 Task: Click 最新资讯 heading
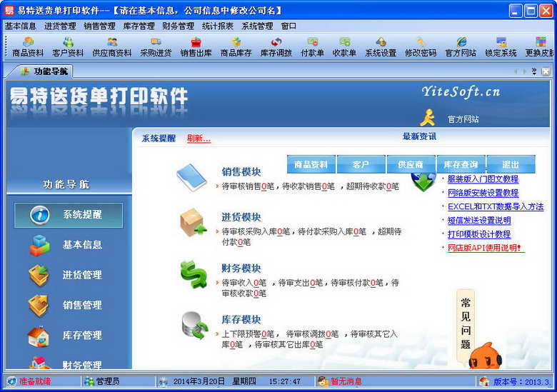point(419,136)
